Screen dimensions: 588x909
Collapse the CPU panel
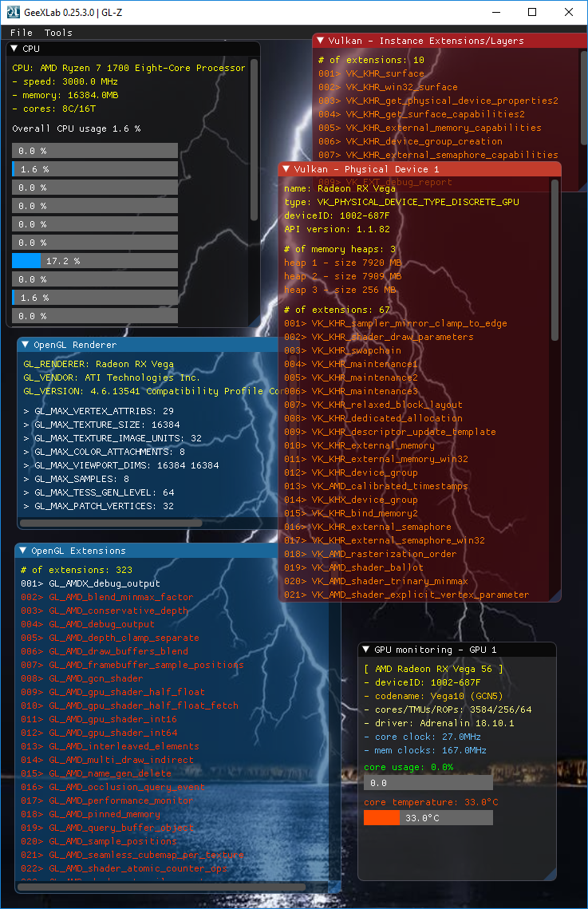[14, 49]
